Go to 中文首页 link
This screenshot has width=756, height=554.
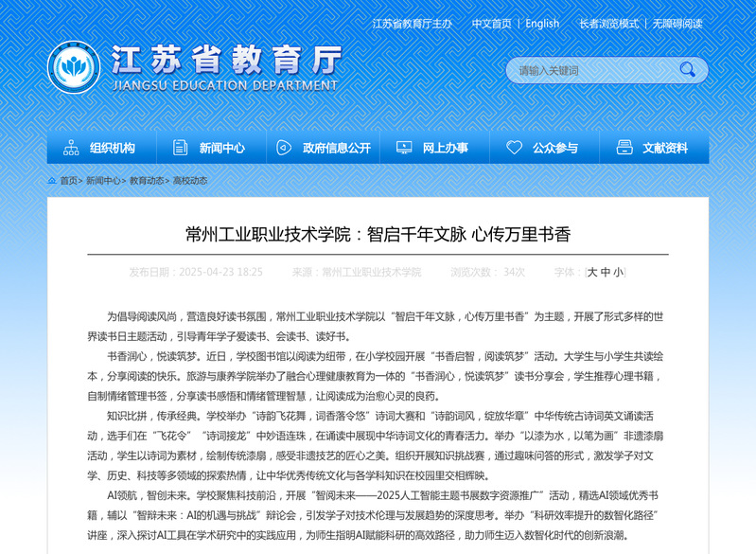(491, 24)
